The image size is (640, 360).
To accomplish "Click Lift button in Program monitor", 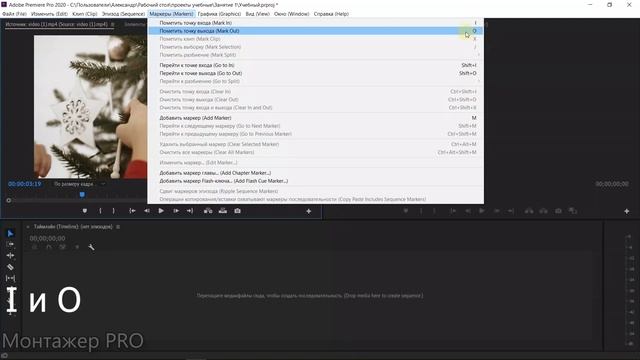I will click(529, 211).
